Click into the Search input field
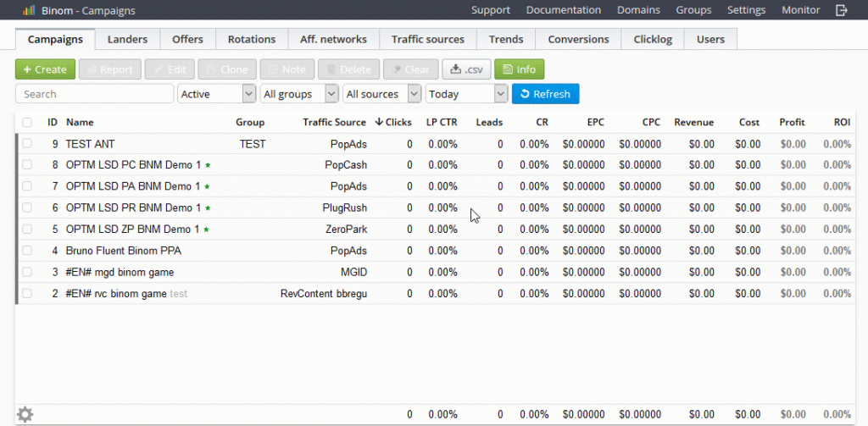The width and height of the screenshot is (868, 426). pyautogui.click(x=95, y=94)
